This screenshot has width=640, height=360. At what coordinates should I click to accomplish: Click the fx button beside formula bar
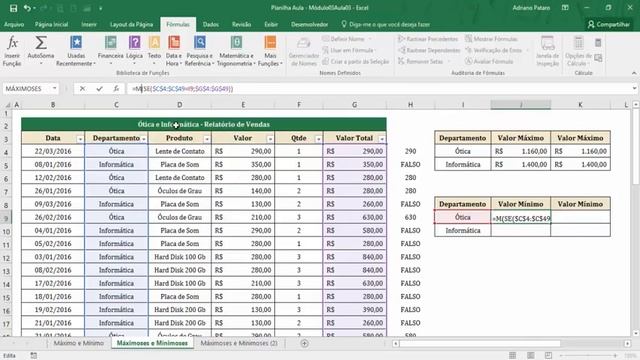coord(116,89)
